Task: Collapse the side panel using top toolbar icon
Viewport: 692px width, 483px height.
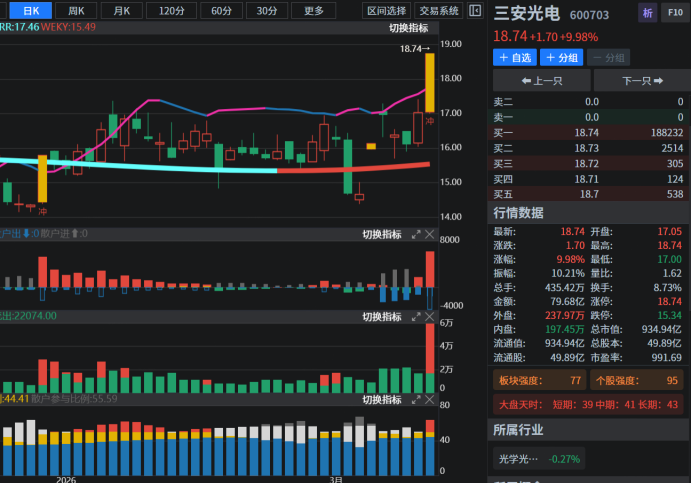Action: 476,11
